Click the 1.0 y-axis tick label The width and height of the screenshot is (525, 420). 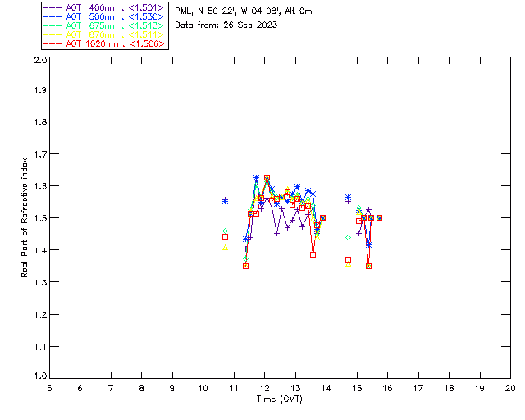(x=40, y=377)
